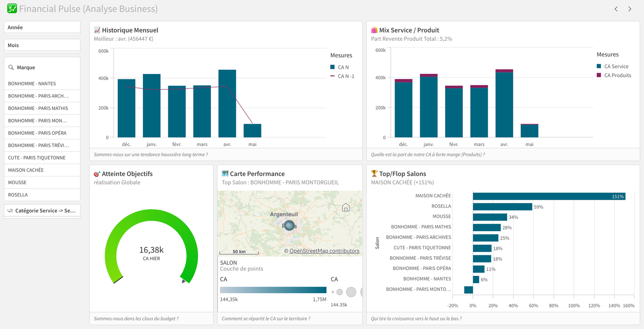Open the Mois filter
Screen dimensions: 644x329
pos(42,46)
